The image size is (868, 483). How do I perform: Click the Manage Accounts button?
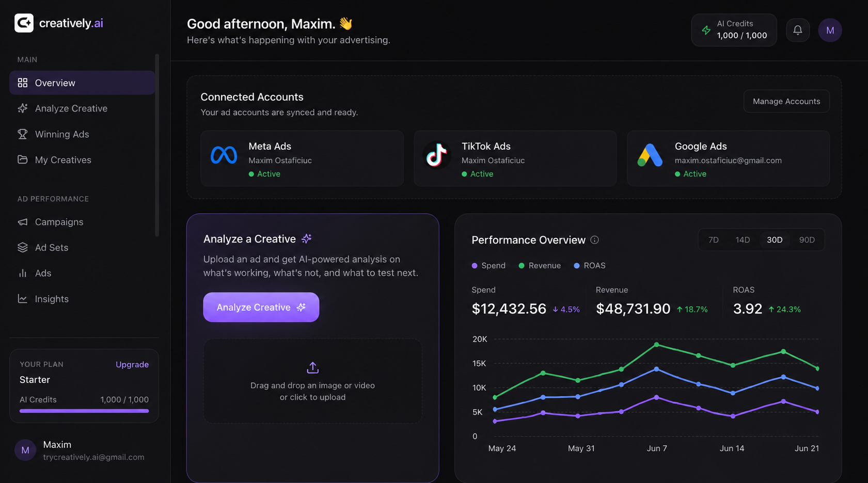point(786,101)
